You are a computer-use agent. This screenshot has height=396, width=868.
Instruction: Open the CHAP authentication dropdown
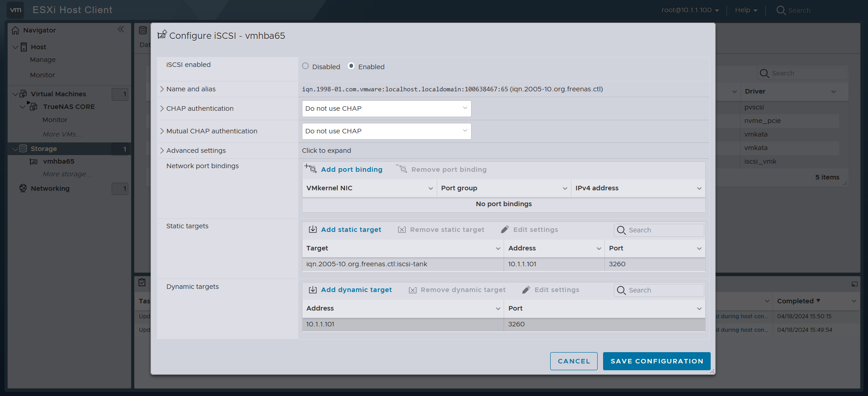click(x=387, y=108)
